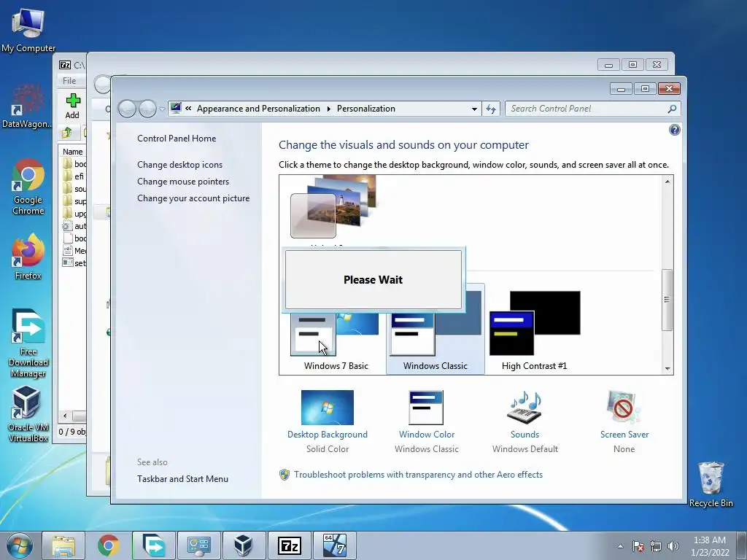Open Taskbar and Start Menu link
Screen dimensions: 747x560
coord(182,478)
